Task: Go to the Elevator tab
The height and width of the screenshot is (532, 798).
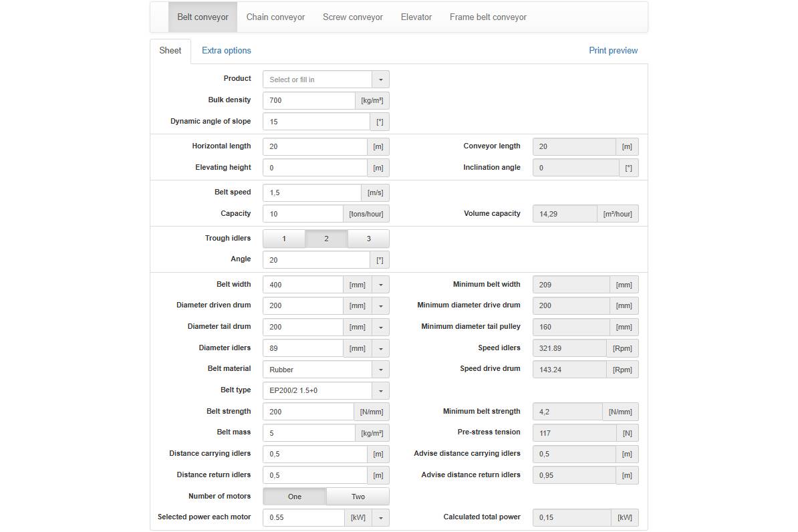Action: [416, 17]
